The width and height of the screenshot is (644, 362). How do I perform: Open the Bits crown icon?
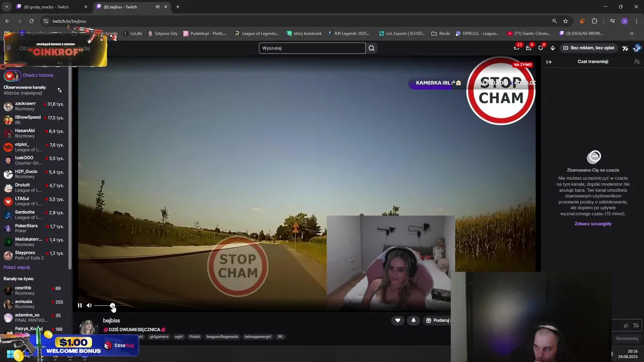click(x=552, y=48)
